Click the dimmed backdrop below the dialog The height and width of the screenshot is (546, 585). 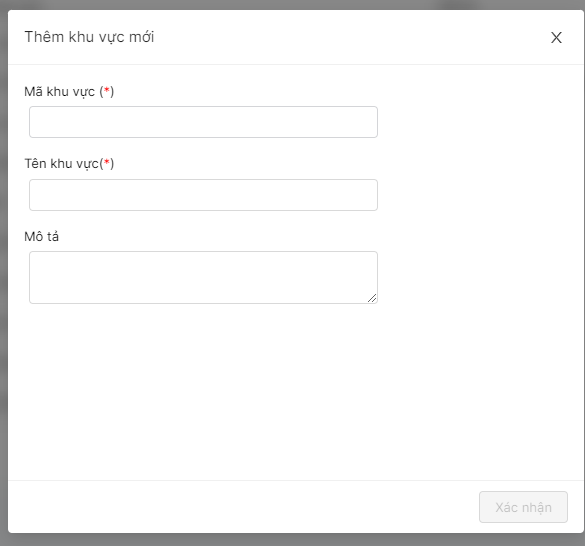(292, 540)
